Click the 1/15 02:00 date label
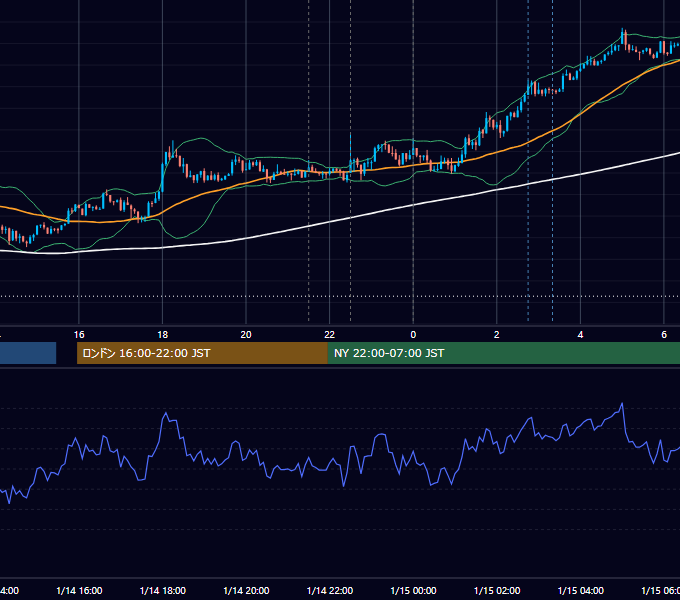 tap(497, 591)
